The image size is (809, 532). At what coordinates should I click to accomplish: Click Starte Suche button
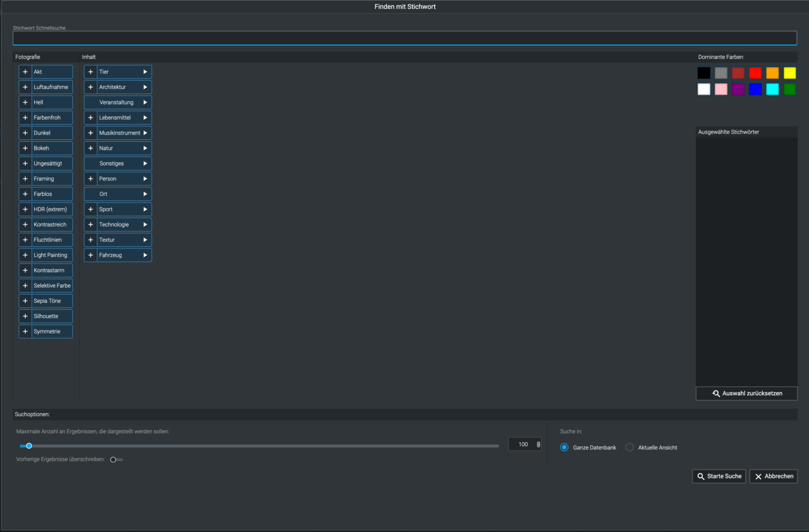(x=719, y=476)
